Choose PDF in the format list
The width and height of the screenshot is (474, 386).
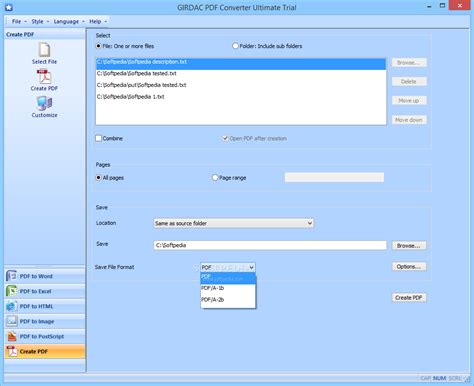[228, 278]
